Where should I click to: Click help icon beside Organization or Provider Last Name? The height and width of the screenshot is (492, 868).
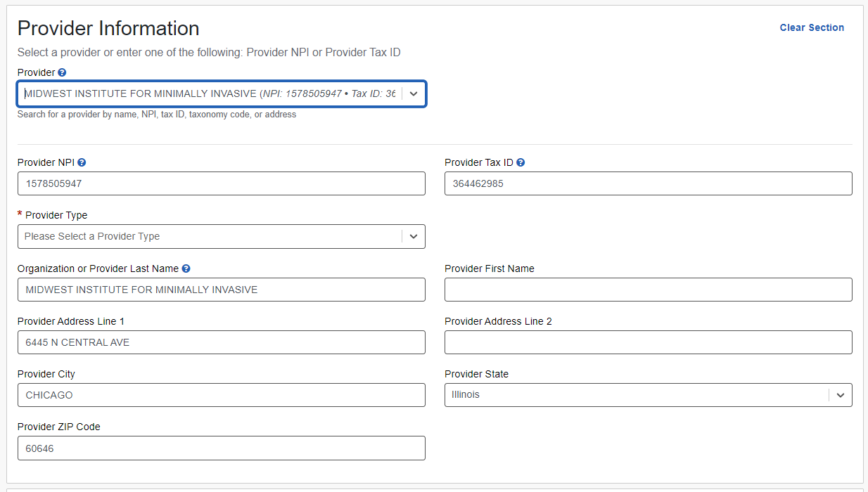tap(186, 268)
